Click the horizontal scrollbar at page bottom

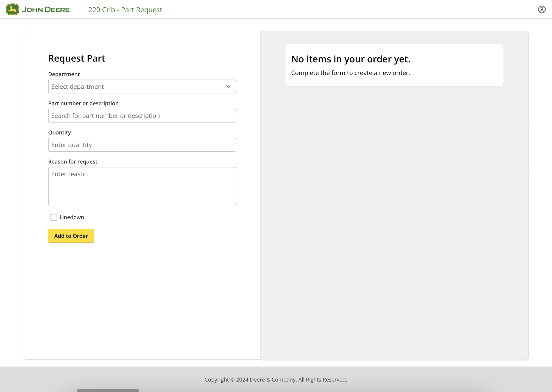(108, 390)
